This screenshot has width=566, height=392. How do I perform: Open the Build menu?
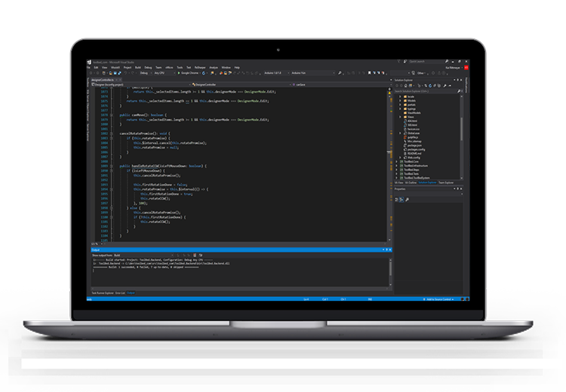pos(138,67)
